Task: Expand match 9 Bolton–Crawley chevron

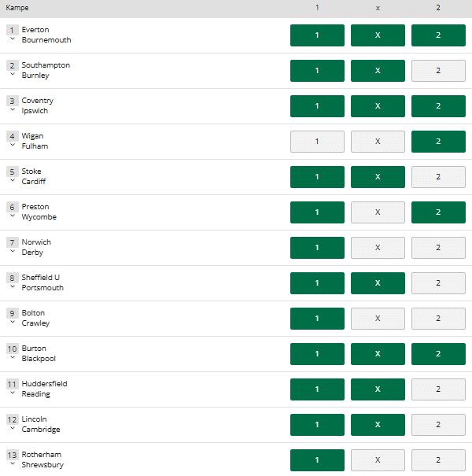Action: [x=12, y=323]
